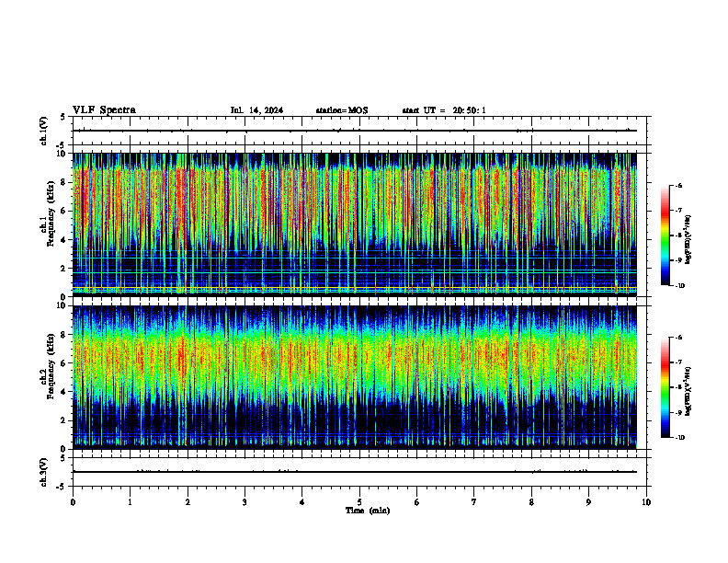The image size is (728, 563).
Task: Click the ch.2 "Frequency (kHz)" axis label
Action: tap(51, 365)
